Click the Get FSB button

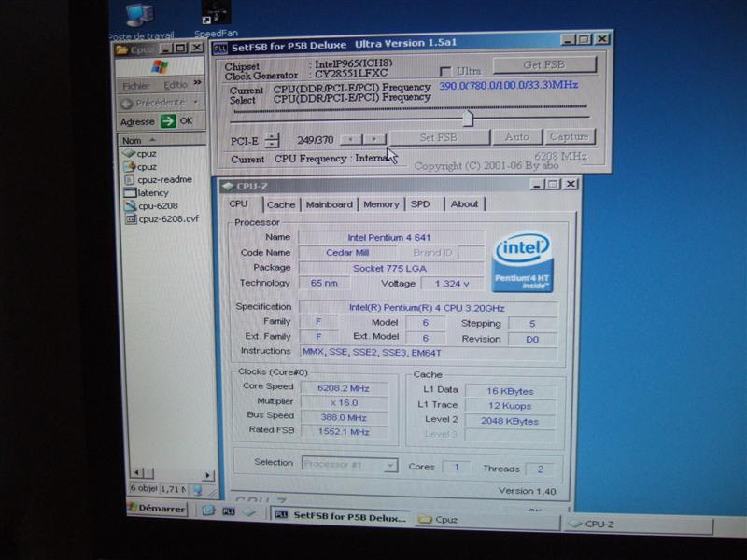tap(544, 64)
